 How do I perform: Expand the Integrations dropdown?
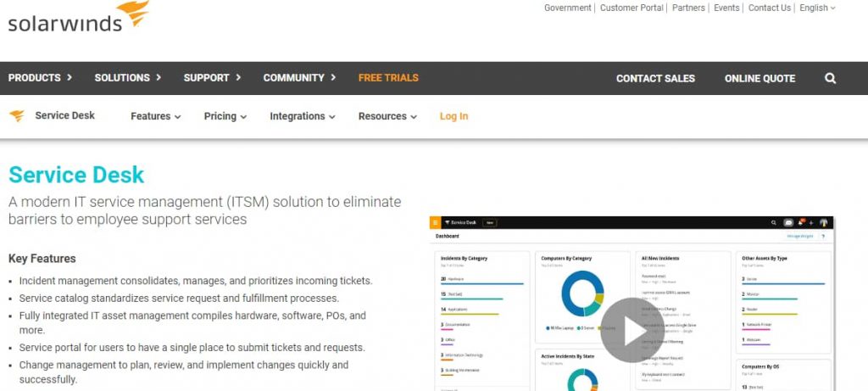click(303, 116)
